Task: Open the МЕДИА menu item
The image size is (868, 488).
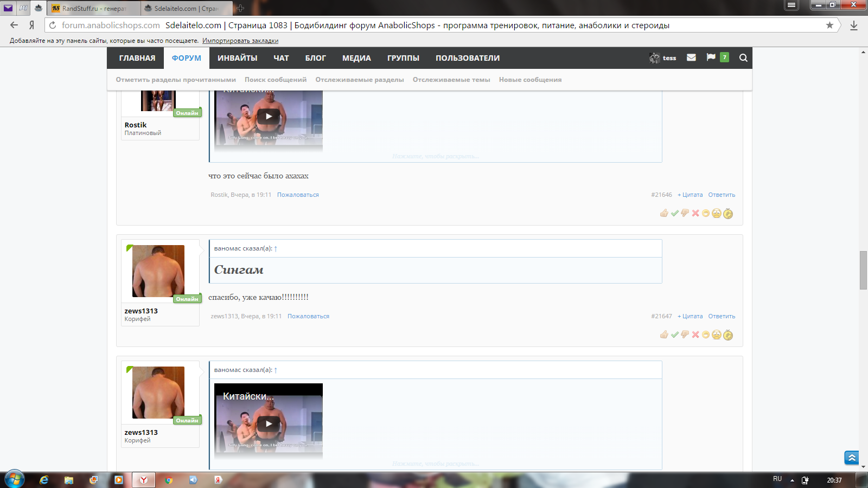Action: tap(356, 58)
